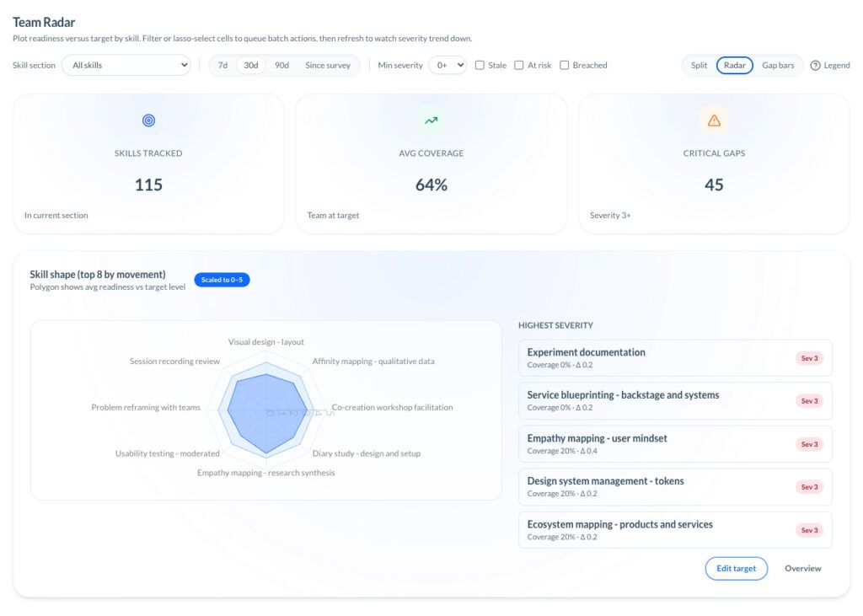Click the Avg Coverage value 64%
This screenshot has height=616, width=863.
pyautogui.click(x=431, y=185)
